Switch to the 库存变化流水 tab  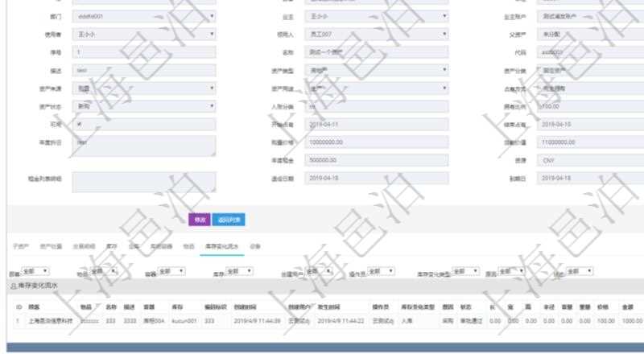(x=222, y=246)
